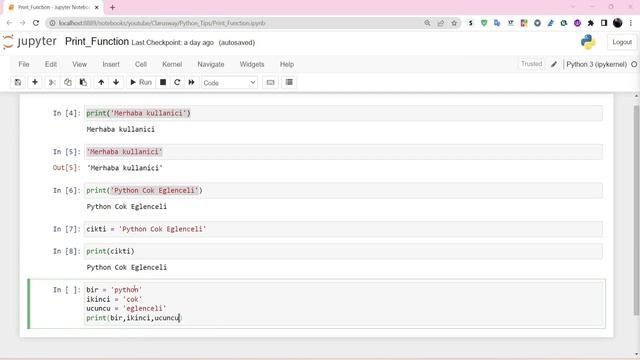Screen dimensions: 640x360
Task: Open the Widgets menu
Action: pos(252,64)
